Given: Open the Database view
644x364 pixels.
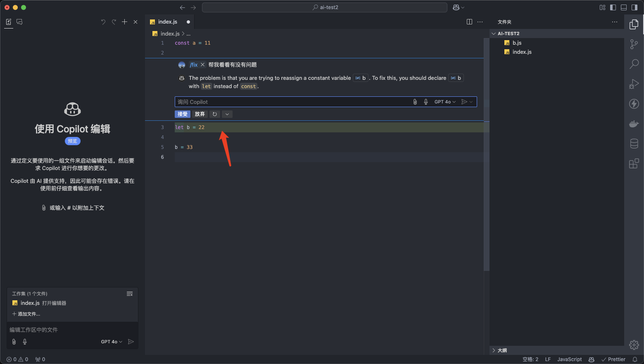Looking at the screenshot, I should point(634,144).
